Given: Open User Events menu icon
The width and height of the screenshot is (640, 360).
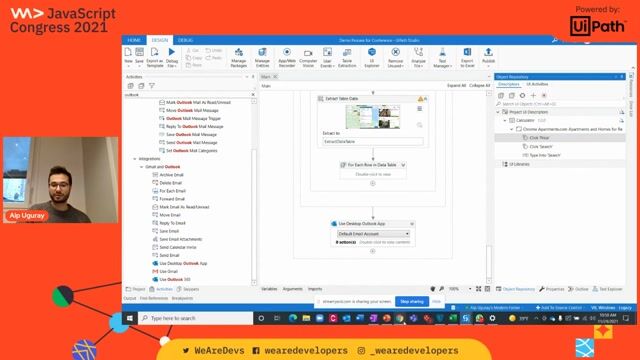Looking at the screenshot, I should 327,52.
